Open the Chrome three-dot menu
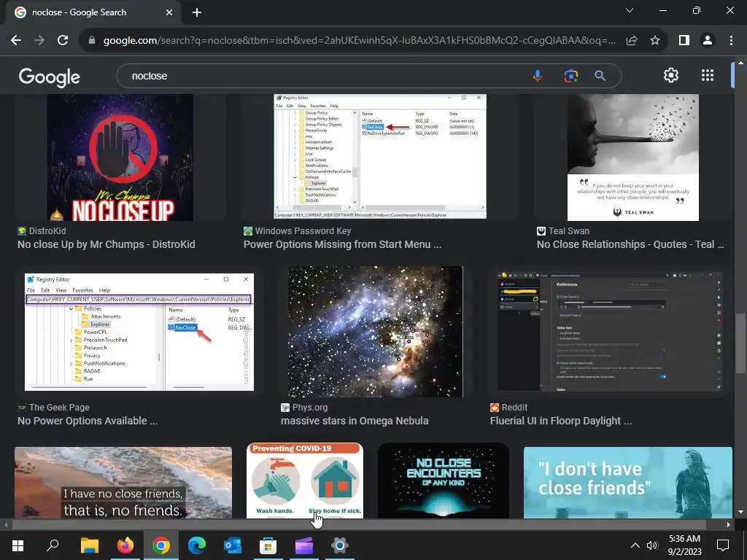The image size is (747, 560). 731,41
